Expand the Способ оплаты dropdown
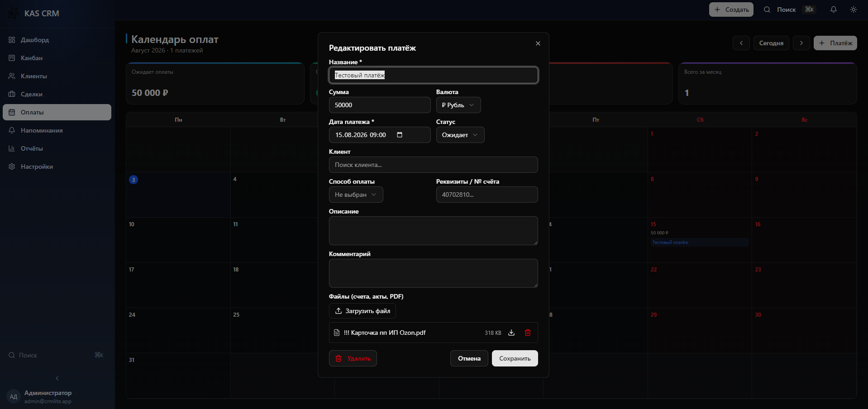The height and width of the screenshot is (409, 868). pos(356,195)
